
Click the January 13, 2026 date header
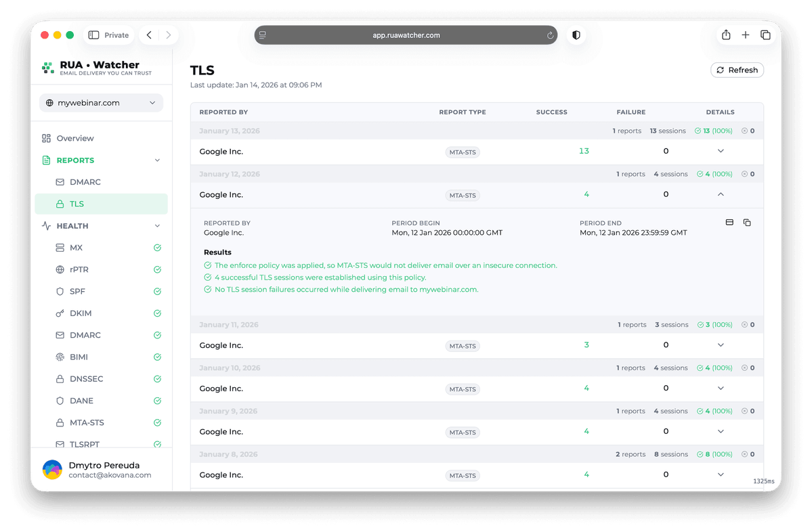click(230, 131)
